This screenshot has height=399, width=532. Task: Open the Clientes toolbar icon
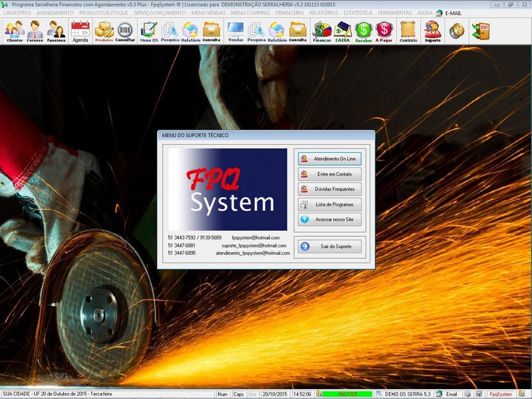15,31
